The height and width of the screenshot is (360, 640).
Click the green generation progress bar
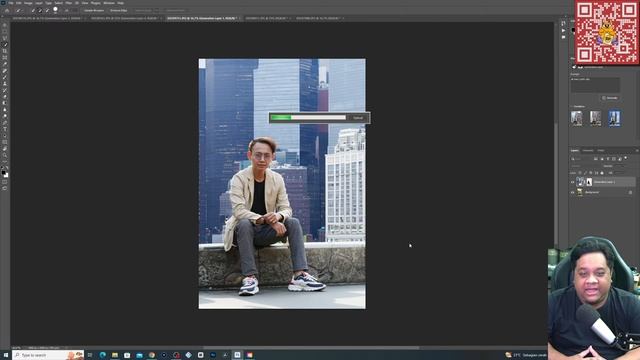click(x=281, y=118)
